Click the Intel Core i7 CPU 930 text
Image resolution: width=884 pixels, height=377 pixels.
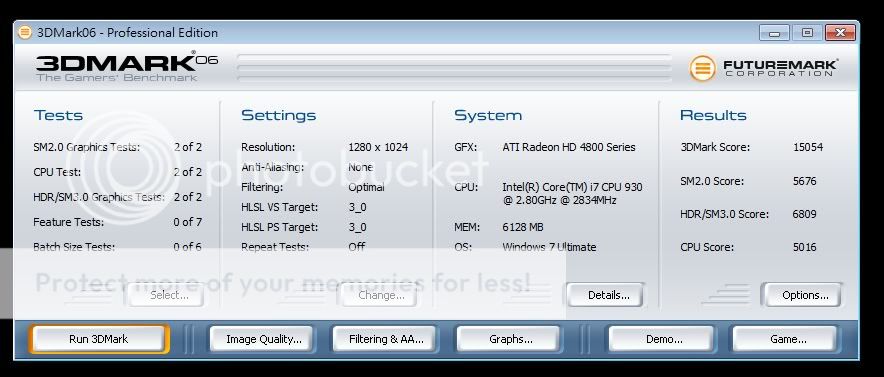tap(572, 193)
